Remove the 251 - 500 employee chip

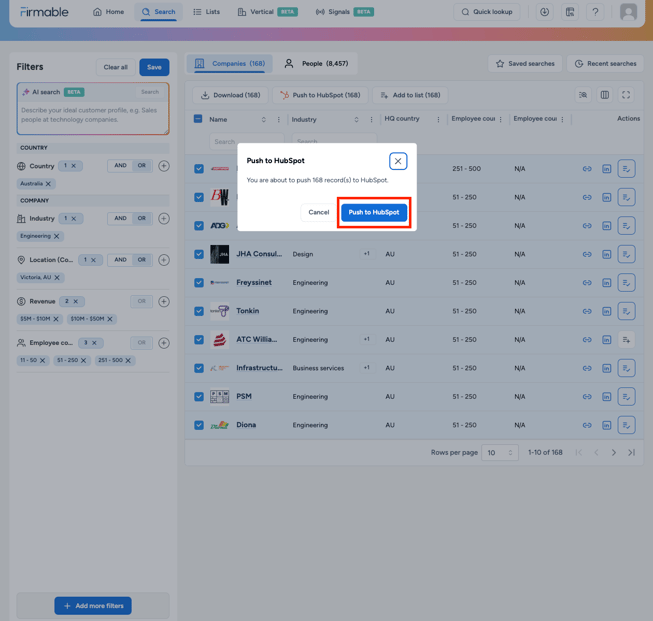click(x=128, y=360)
